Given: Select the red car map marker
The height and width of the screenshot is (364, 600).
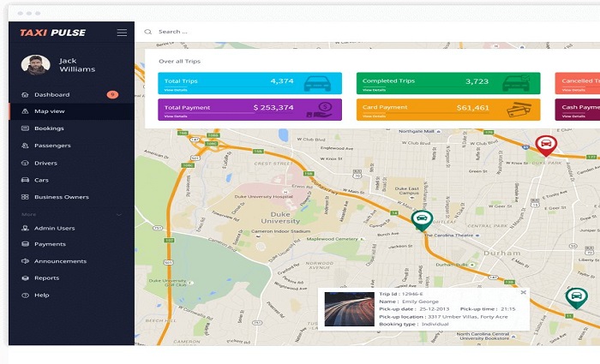Looking at the screenshot, I should [546, 146].
